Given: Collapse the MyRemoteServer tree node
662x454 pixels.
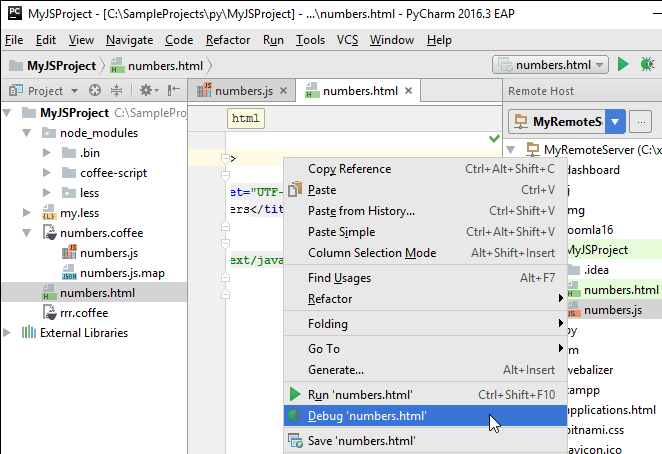Looking at the screenshot, I should [x=511, y=150].
